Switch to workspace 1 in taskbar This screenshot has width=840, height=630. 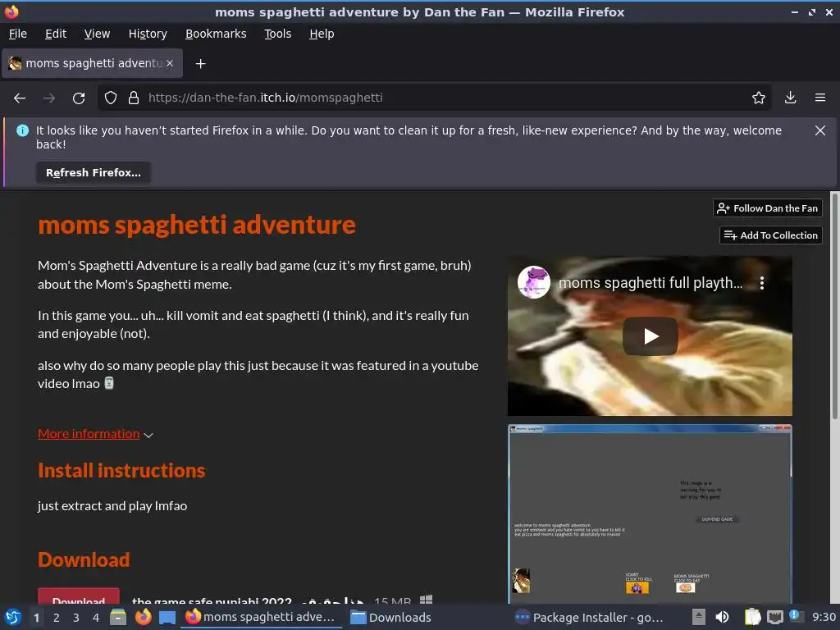coord(36,618)
